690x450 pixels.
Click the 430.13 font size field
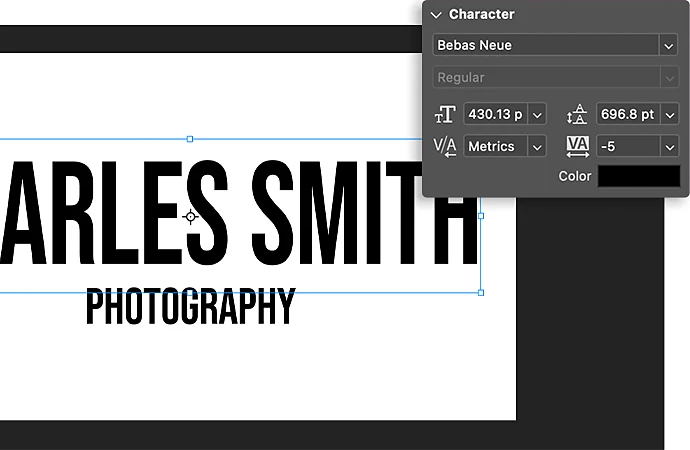[x=496, y=114]
